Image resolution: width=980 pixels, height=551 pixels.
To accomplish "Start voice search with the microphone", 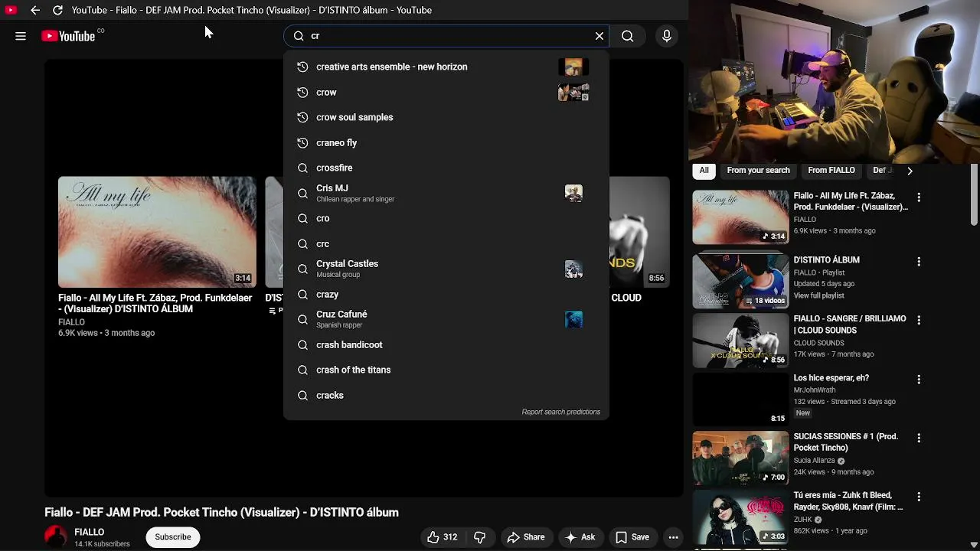I will pyautogui.click(x=667, y=36).
